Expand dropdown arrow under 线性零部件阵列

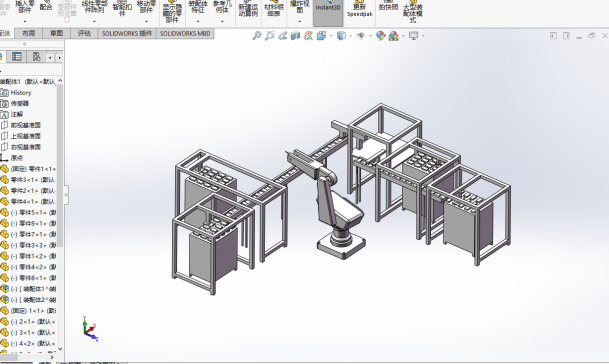coord(94,21)
